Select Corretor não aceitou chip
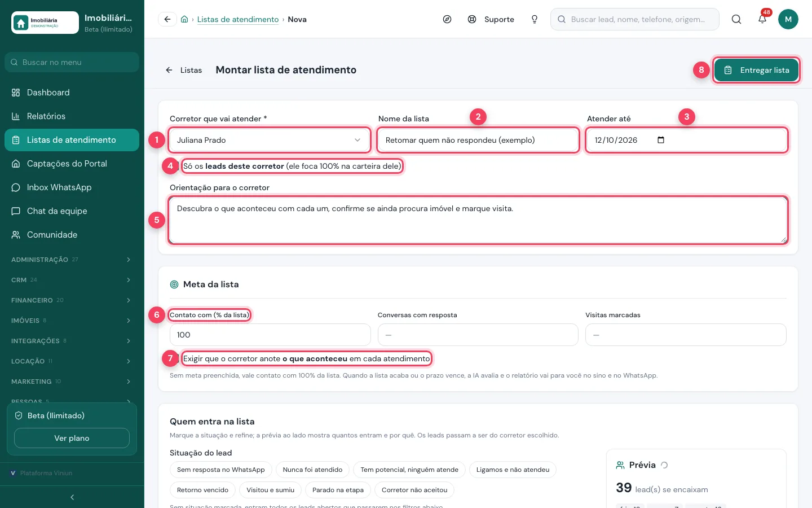Screen dimensions: 812x508 414,490
